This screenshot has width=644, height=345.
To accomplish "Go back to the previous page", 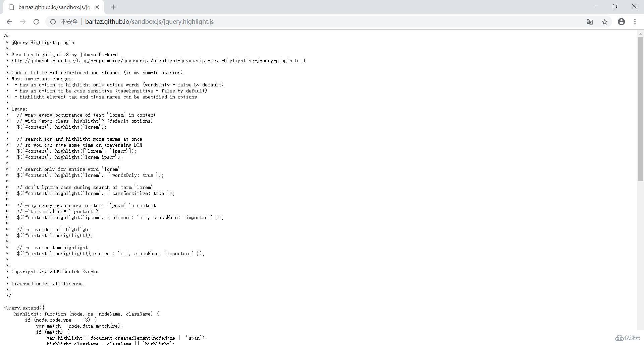I will point(9,22).
